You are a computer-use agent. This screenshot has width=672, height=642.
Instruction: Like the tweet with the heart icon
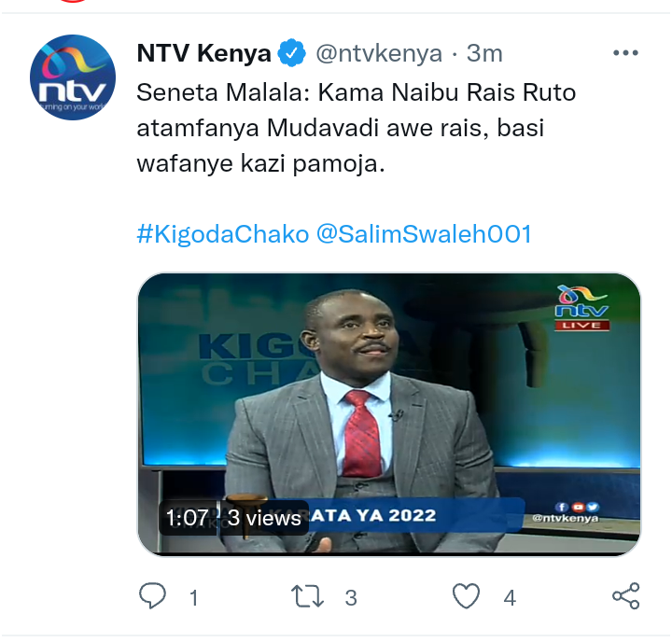pyautogui.click(x=466, y=595)
